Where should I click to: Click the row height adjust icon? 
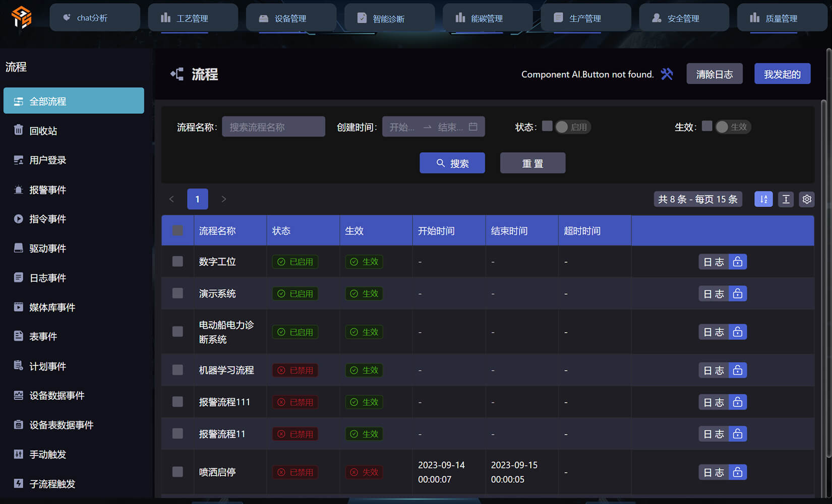786,199
